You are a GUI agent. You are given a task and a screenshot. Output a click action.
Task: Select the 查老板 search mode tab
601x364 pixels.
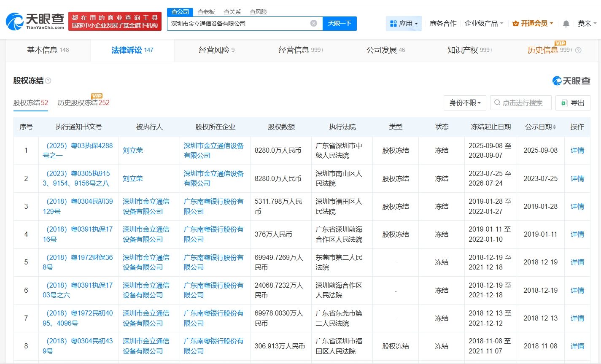point(206,12)
